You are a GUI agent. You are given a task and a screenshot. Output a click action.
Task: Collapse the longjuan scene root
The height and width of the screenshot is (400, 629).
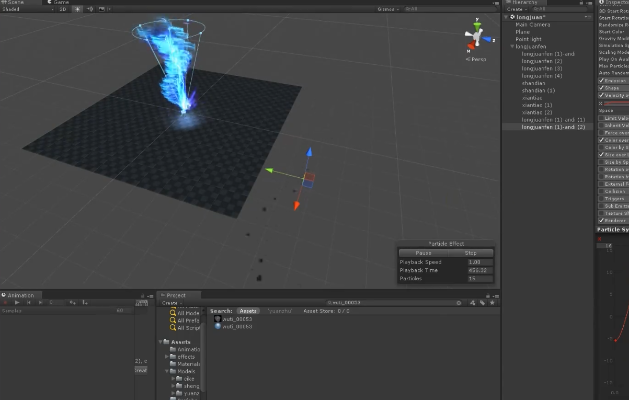[x=506, y=17]
